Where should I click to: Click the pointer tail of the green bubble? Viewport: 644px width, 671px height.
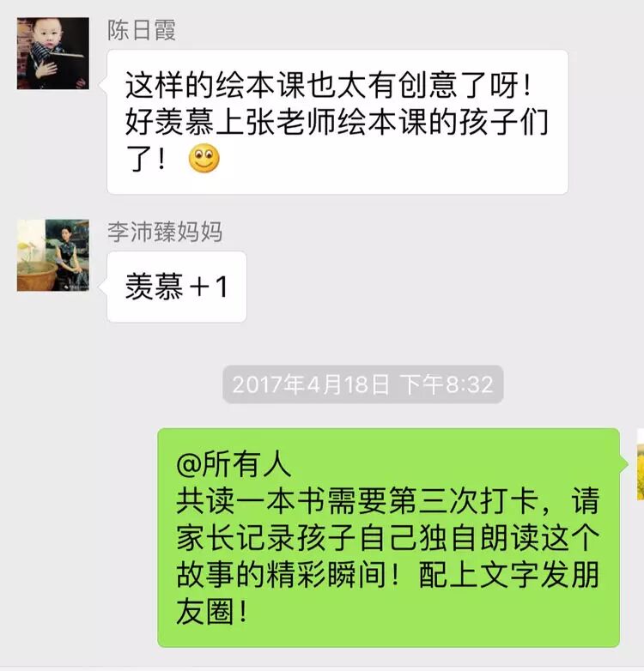[624, 464]
